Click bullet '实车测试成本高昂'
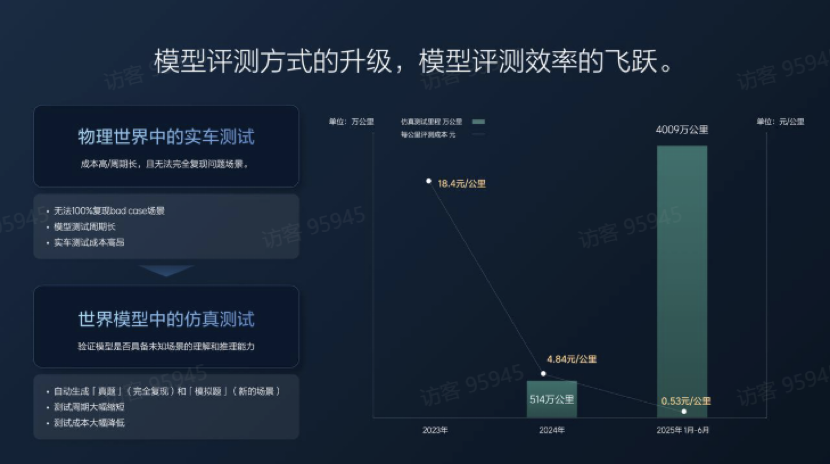This screenshot has height=464, width=830. click(89, 242)
